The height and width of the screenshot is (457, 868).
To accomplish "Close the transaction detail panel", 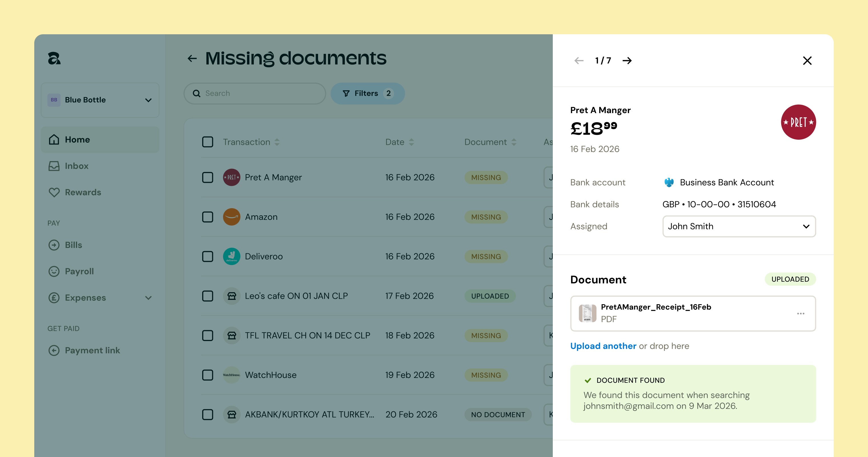I will [x=807, y=61].
